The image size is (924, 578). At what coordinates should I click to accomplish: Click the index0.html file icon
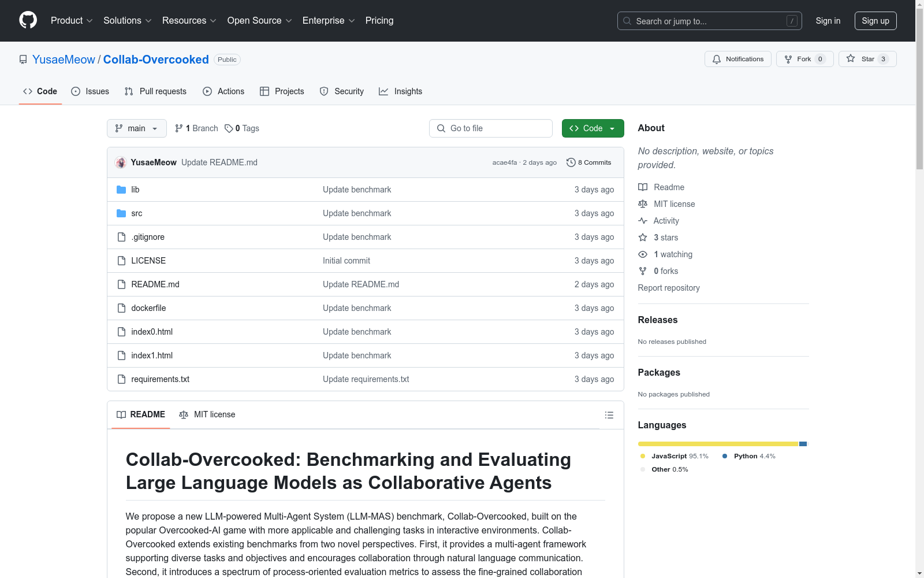click(x=121, y=332)
